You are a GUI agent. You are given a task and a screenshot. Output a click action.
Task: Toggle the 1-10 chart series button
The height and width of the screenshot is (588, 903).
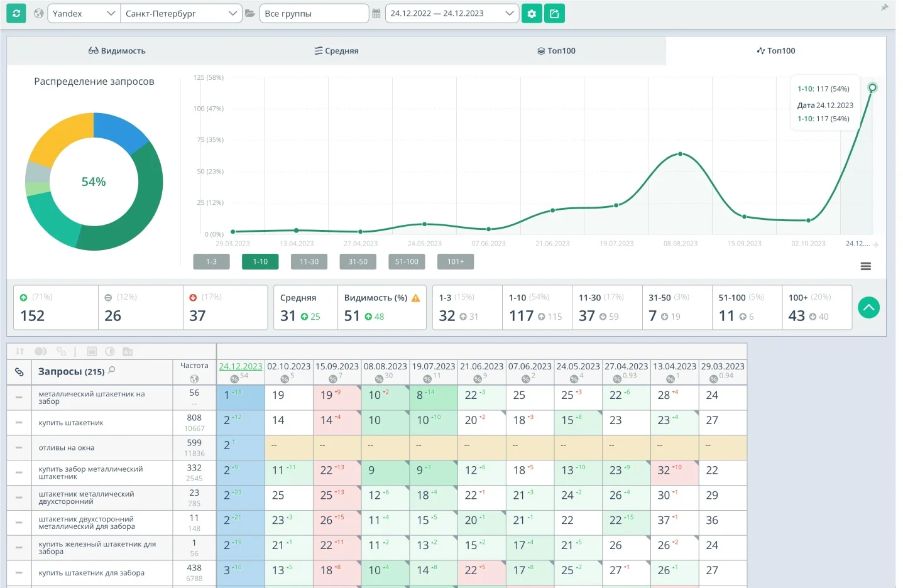point(260,261)
